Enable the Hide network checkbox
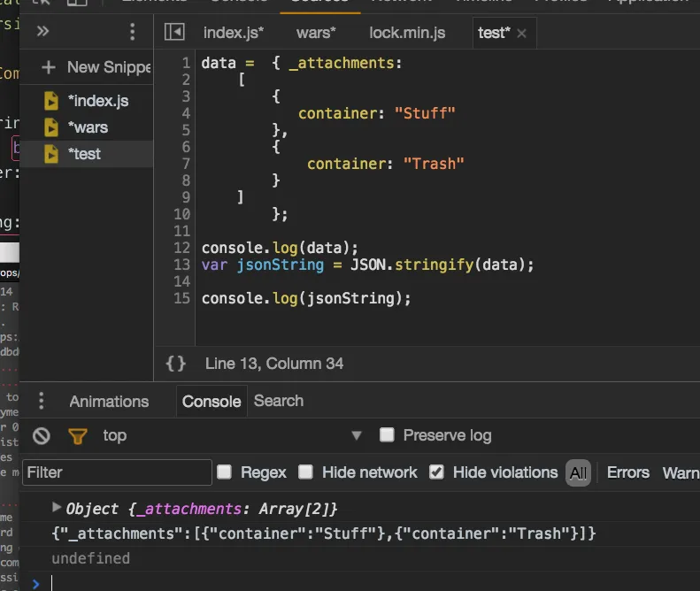The width and height of the screenshot is (700, 591). click(x=306, y=472)
